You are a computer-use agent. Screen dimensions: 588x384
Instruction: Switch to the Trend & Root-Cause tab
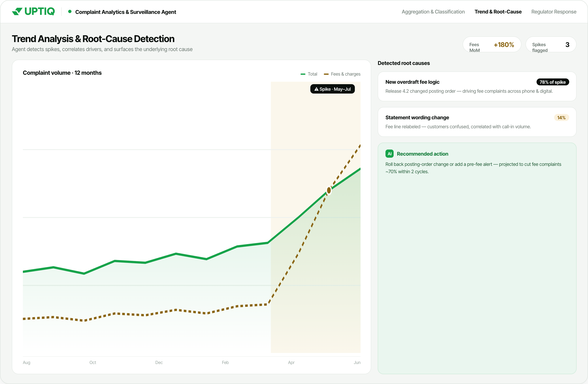click(x=498, y=12)
